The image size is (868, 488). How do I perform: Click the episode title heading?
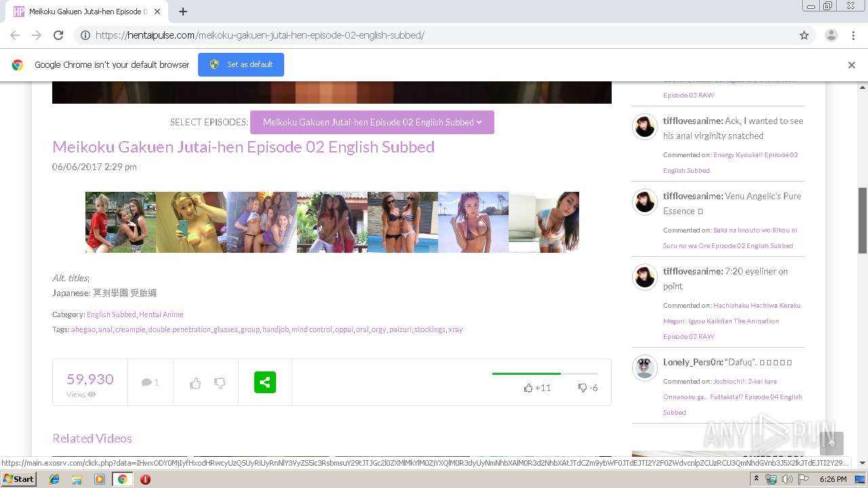click(x=243, y=147)
